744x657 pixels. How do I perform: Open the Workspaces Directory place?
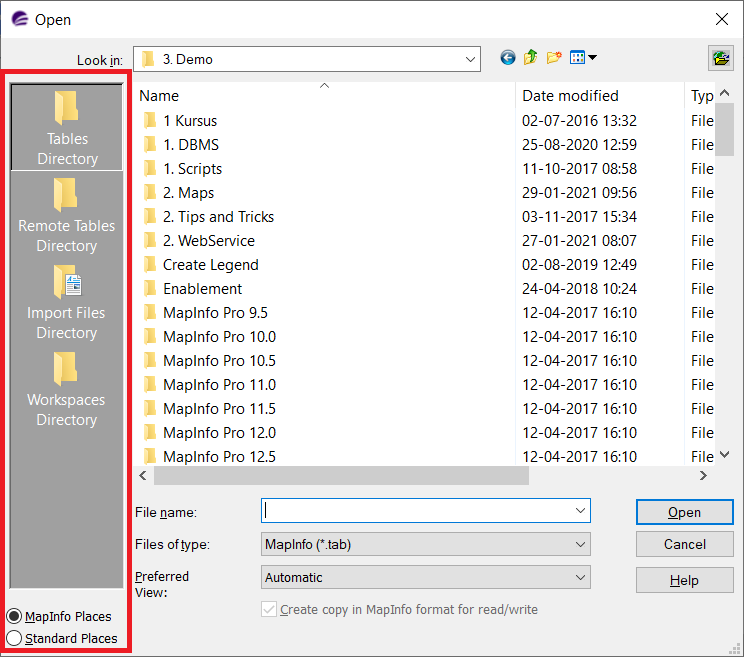(67, 389)
